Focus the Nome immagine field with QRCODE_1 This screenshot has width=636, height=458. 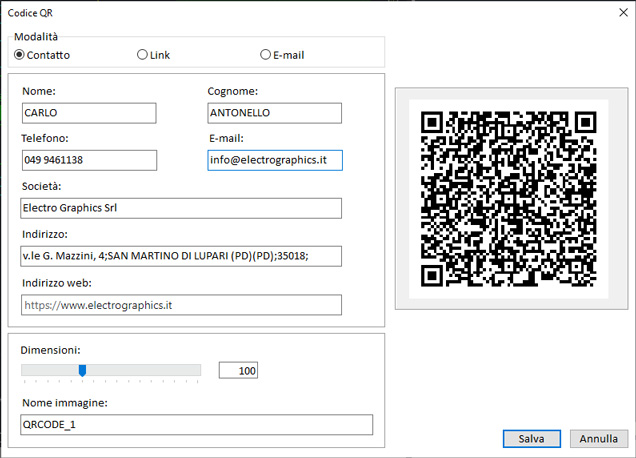tap(197, 425)
